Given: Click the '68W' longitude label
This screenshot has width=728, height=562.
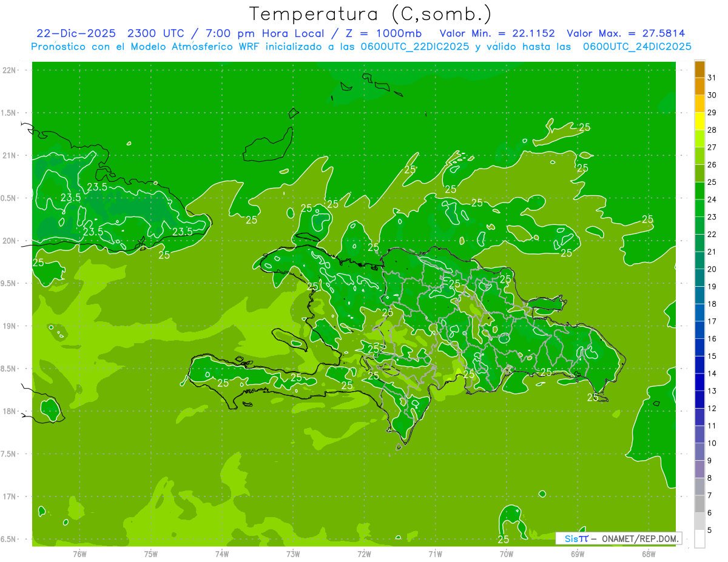Looking at the screenshot, I should point(648,554).
